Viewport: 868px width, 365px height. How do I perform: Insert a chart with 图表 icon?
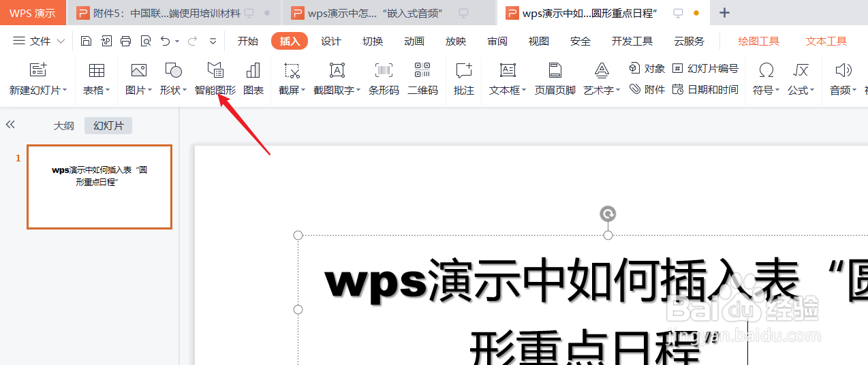[x=253, y=69]
